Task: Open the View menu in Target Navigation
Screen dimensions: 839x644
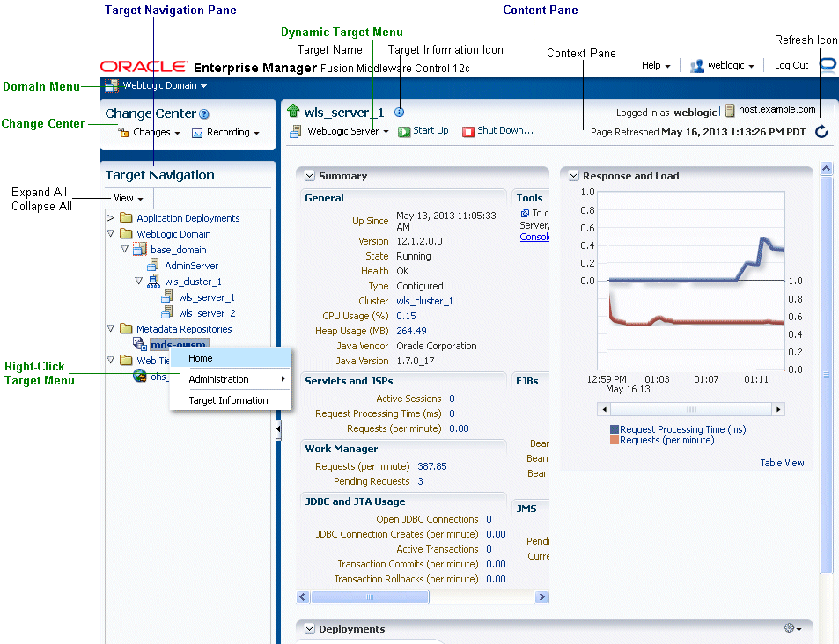Action: pyautogui.click(x=129, y=199)
